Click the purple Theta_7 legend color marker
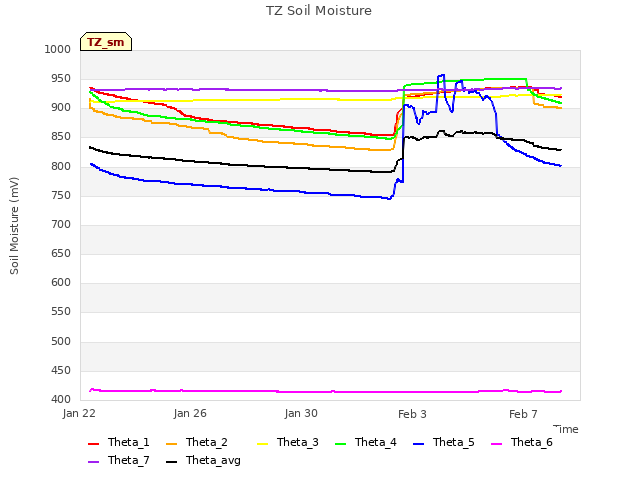640x480 pixels. [93, 462]
